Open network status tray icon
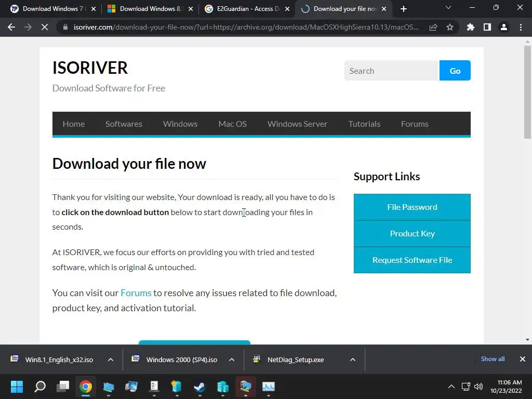The height and width of the screenshot is (399, 532). coord(466,387)
